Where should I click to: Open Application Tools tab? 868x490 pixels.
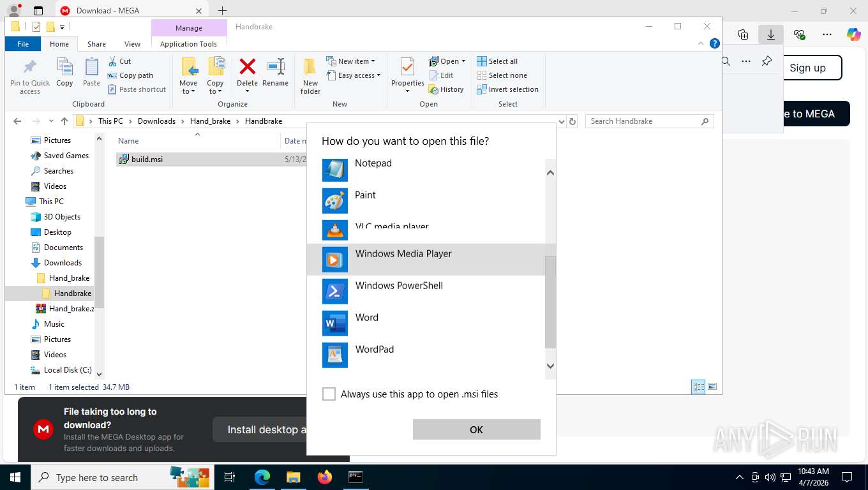pyautogui.click(x=188, y=44)
